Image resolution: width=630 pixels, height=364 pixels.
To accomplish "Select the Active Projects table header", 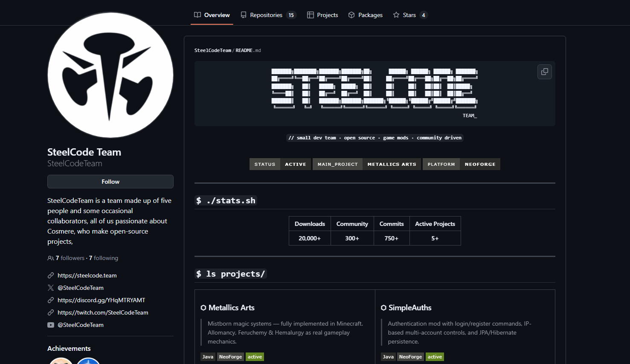I will pos(435,224).
